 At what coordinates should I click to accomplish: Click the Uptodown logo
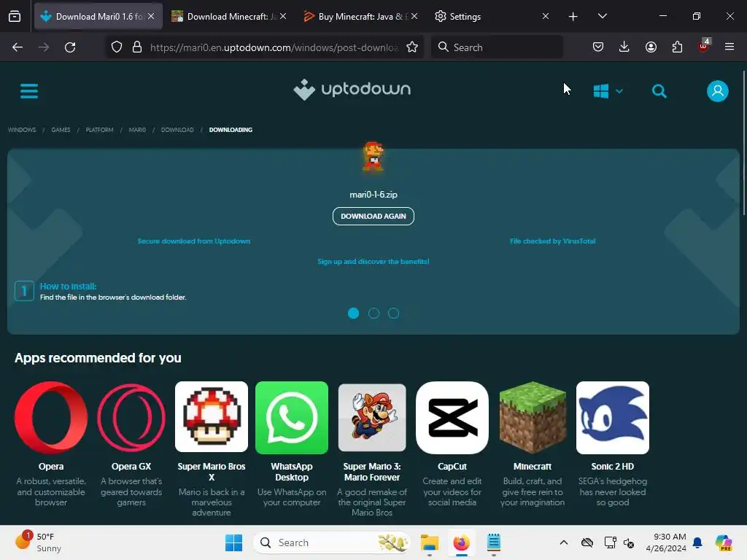pyautogui.click(x=352, y=90)
